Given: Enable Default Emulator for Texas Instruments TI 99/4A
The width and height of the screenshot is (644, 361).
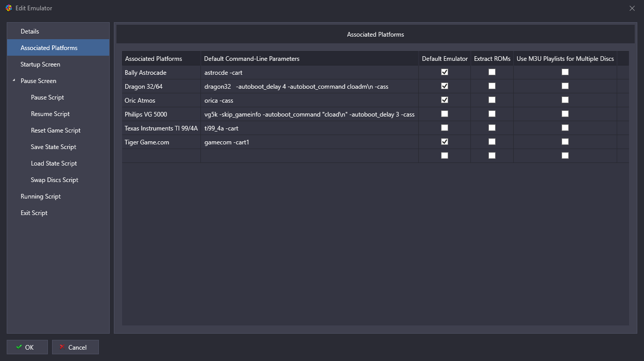Looking at the screenshot, I should pos(445,128).
